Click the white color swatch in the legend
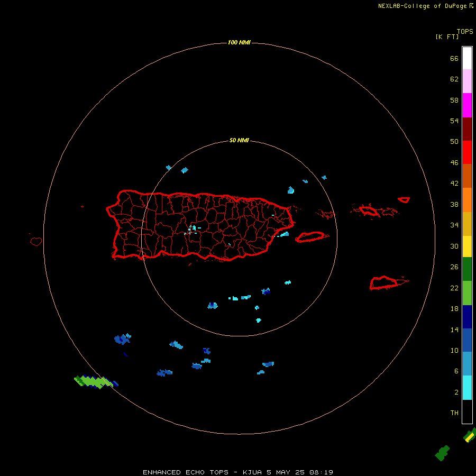This screenshot has height=476, width=476. pyautogui.click(x=467, y=58)
